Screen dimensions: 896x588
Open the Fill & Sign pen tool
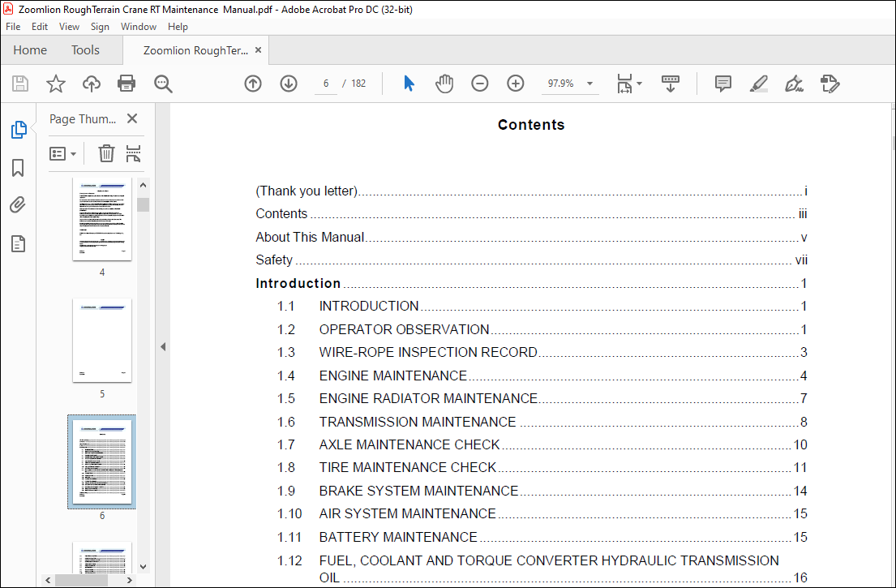(794, 84)
